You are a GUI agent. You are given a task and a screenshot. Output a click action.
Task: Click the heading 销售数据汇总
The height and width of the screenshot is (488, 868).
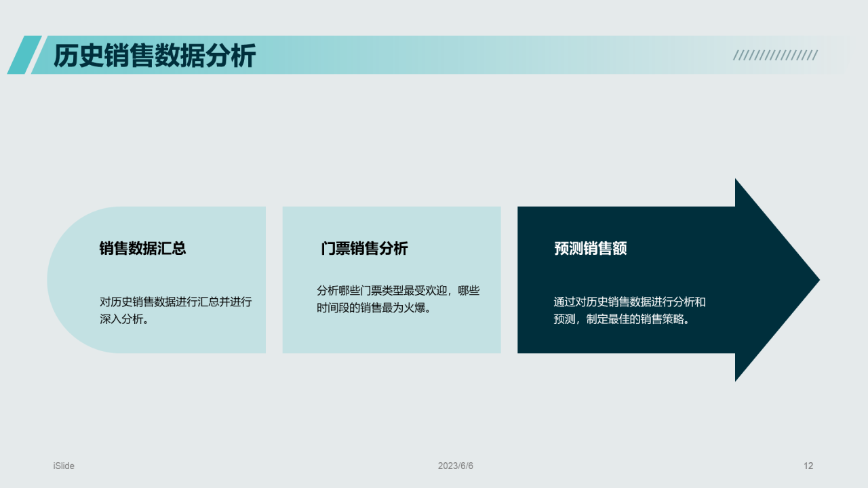[142, 249]
